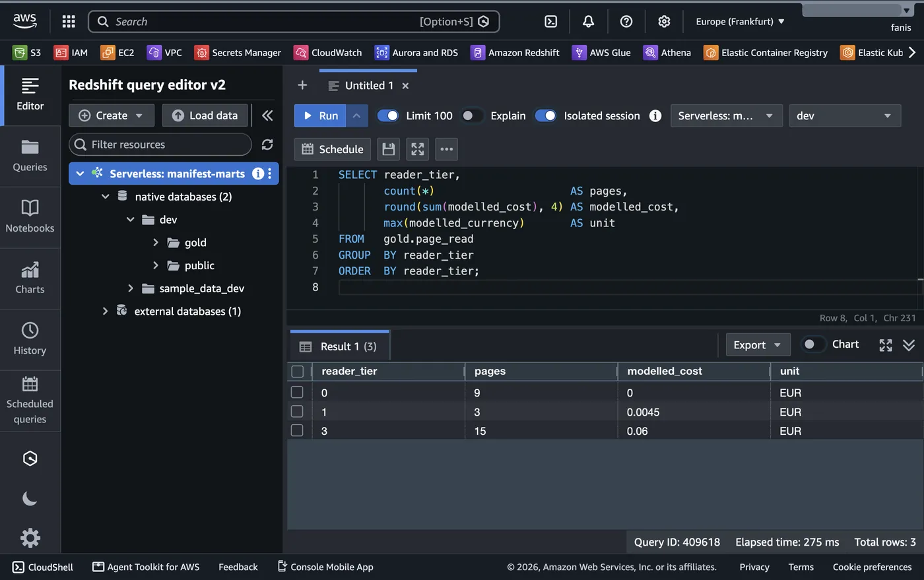The height and width of the screenshot is (580, 924).
Task: Open the S3 shortcut
Action: (x=28, y=53)
